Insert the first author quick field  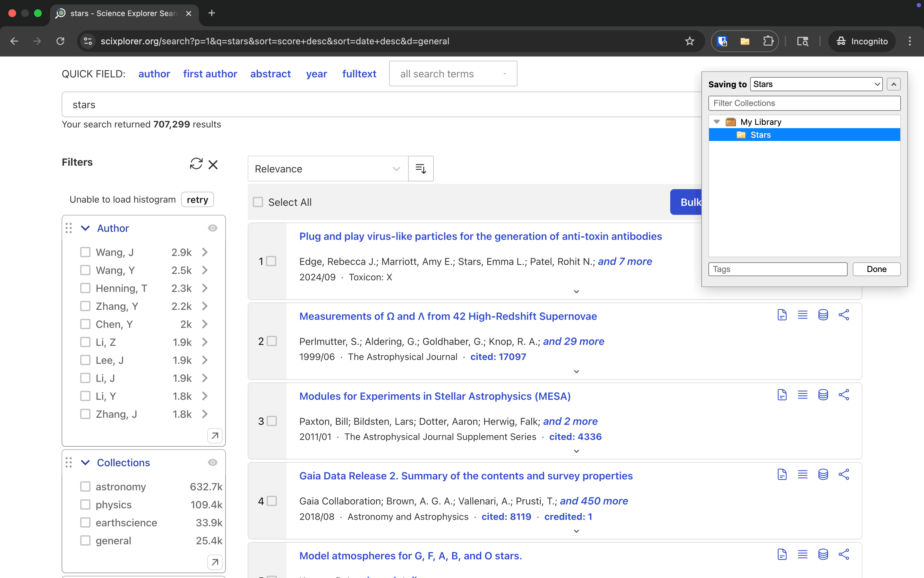[210, 74]
